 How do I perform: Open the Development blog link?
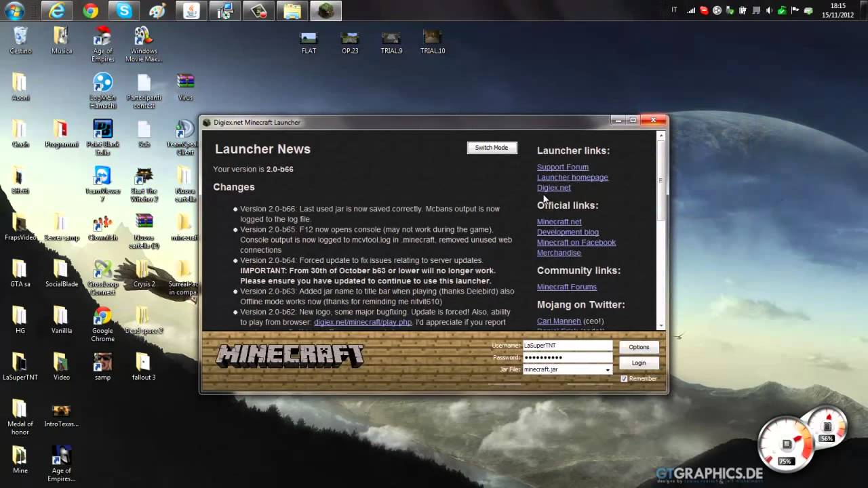[568, 232]
